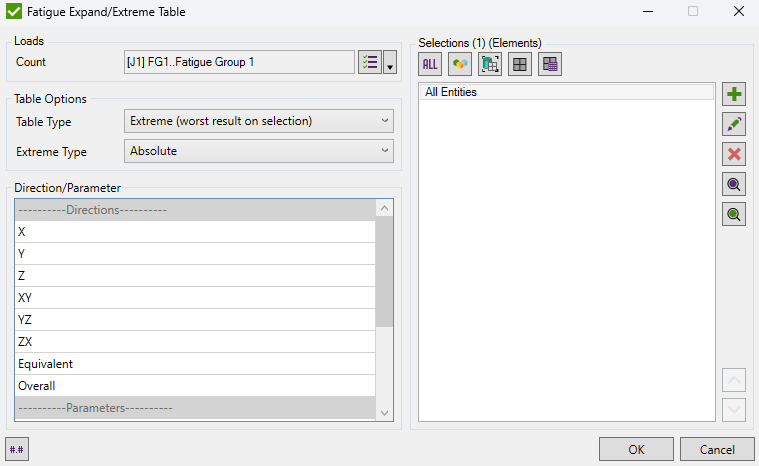This screenshot has height=466, width=759.
Task: Open the Table Type dropdown
Action: pos(260,121)
